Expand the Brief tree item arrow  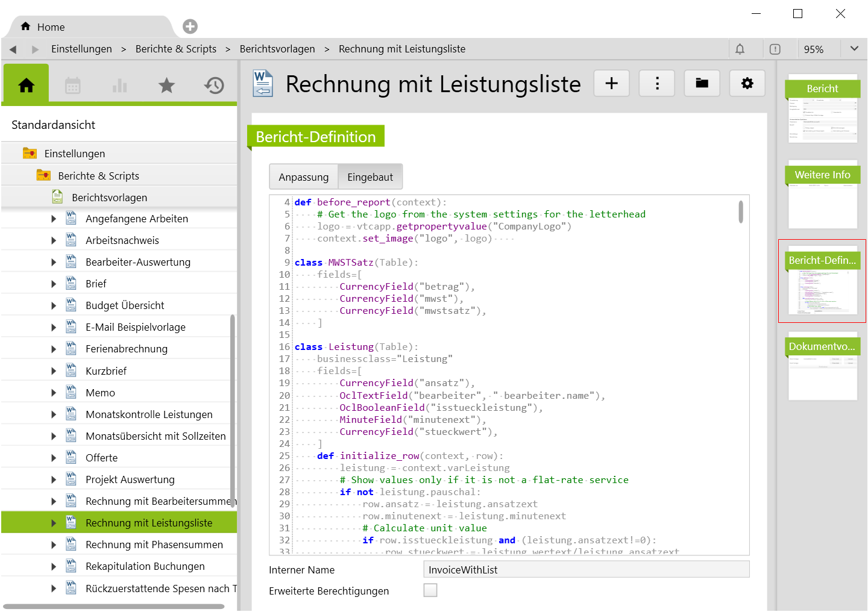(54, 284)
